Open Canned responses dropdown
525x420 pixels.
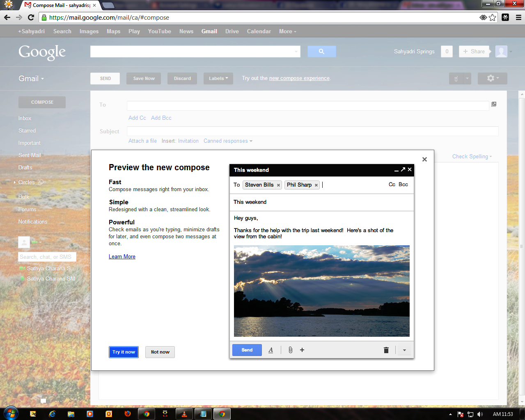[x=228, y=141]
